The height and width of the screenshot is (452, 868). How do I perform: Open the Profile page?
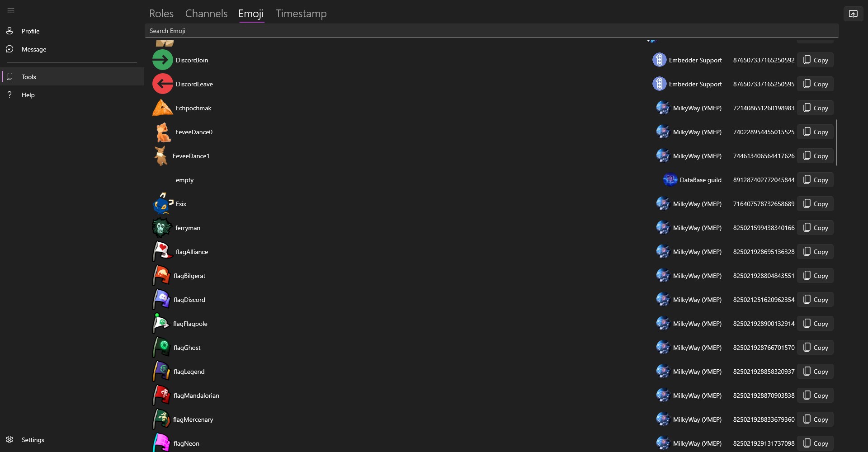30,31
